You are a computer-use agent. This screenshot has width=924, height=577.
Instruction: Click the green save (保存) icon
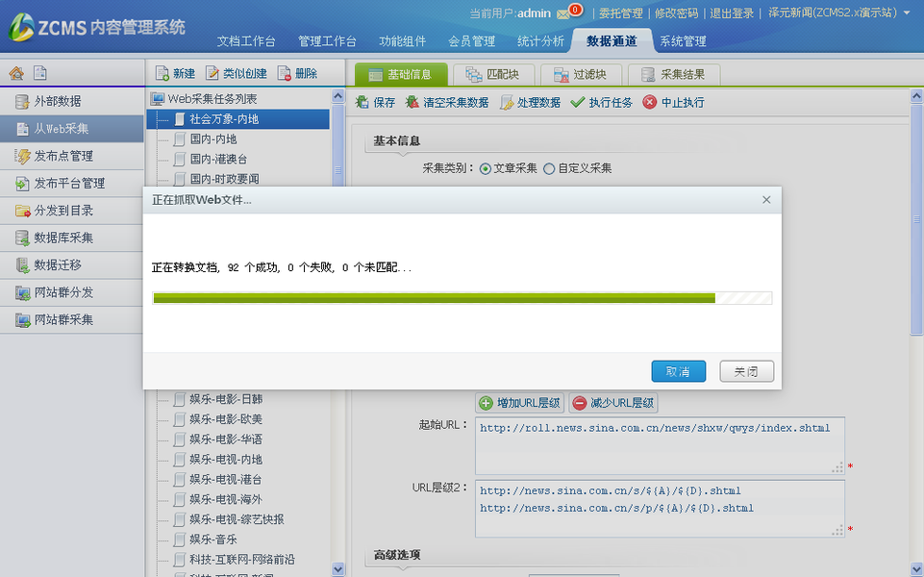coord(362,102)
